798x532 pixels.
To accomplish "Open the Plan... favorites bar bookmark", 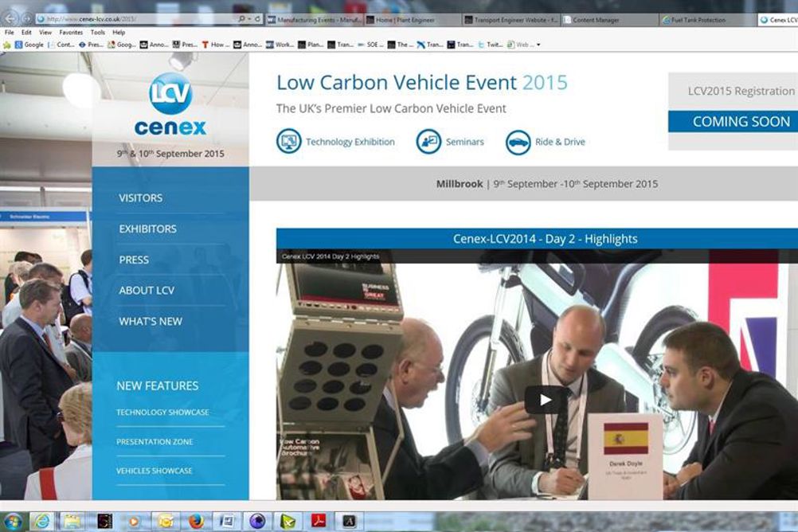I will pos(311,45).
